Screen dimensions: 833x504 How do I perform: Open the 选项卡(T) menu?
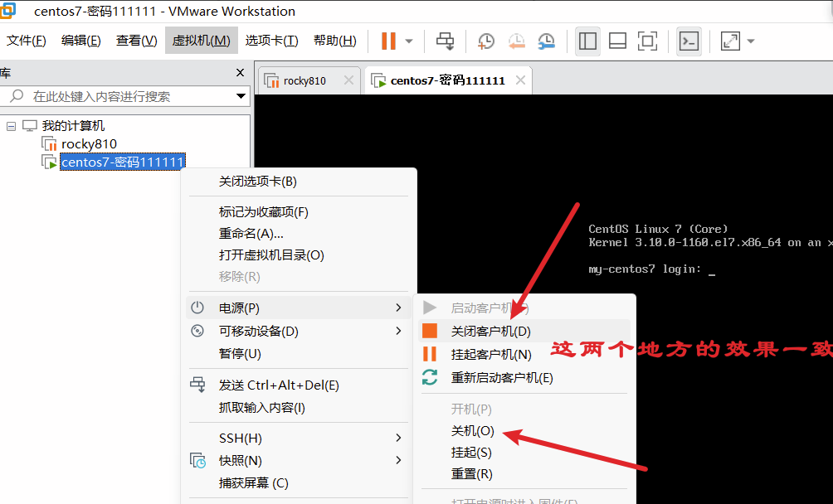tap(271, 41)
